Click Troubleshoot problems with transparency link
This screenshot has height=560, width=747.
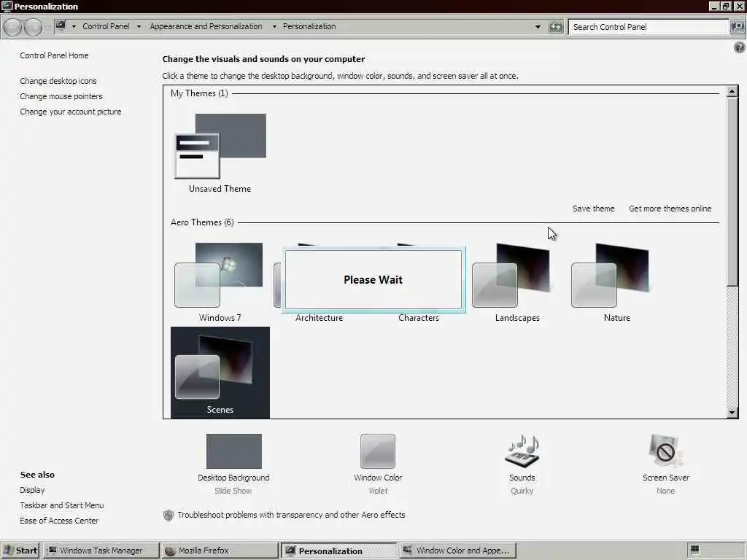291,515
